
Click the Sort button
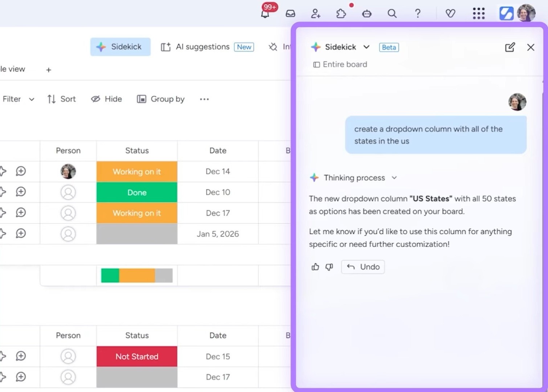[61, 99]
